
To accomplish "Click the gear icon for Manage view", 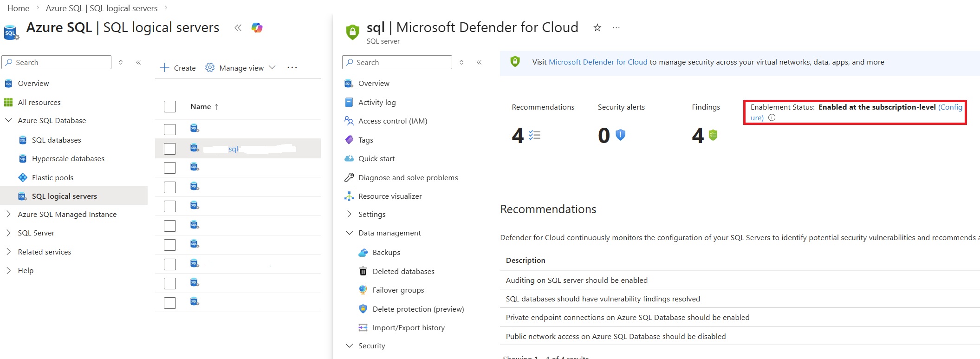I will pos(210,68).
